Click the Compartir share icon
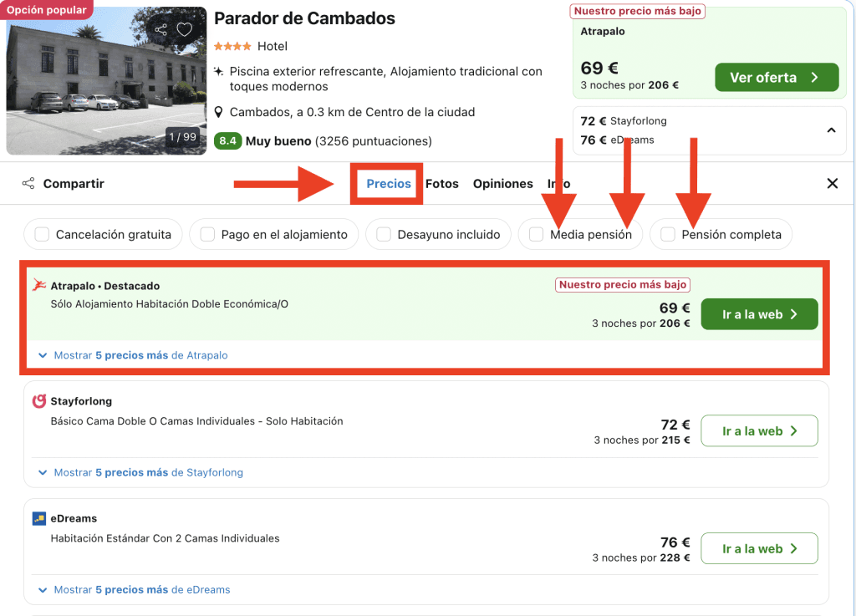 [x=28, y=184]
